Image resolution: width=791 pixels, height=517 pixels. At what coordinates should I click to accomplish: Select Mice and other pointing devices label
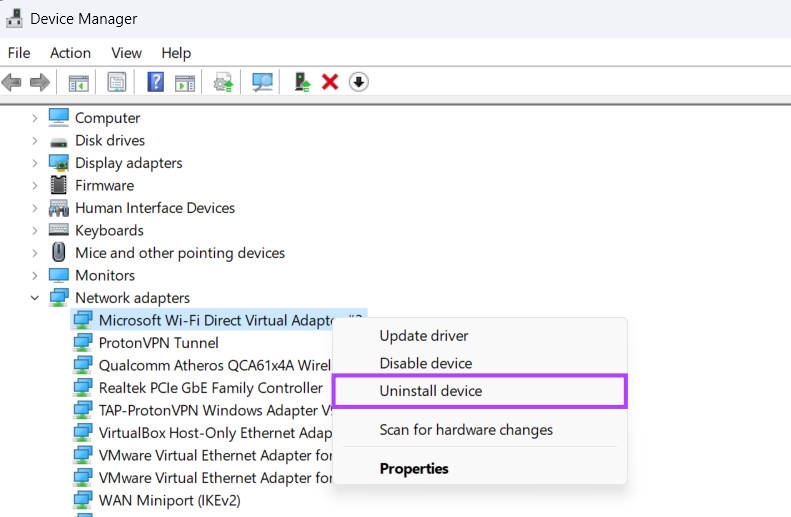[180, 253]
